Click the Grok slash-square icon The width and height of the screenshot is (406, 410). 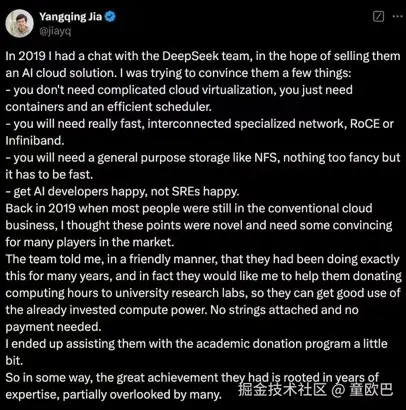click(378, 17)
